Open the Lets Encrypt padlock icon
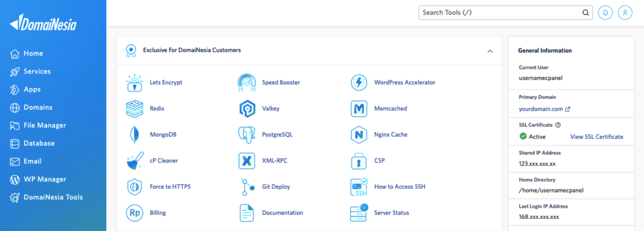Image resolution: width=644 pixels, height=231 pixels. pyautogui.click(x=135, y=82)
